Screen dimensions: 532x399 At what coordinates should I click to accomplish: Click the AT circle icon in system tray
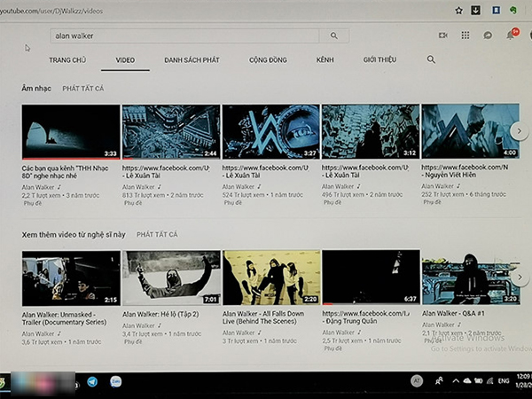pos(417,381)
